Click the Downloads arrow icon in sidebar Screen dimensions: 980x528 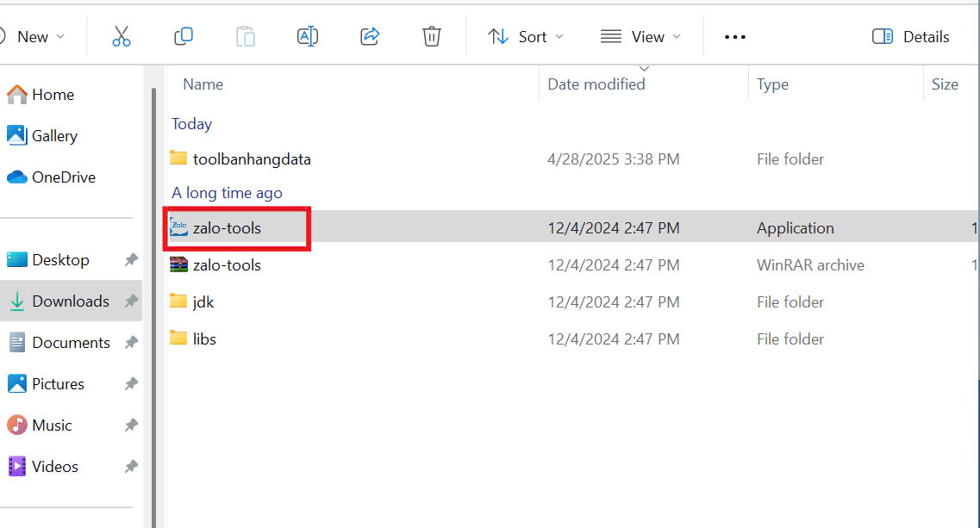(x=17, y=301)
